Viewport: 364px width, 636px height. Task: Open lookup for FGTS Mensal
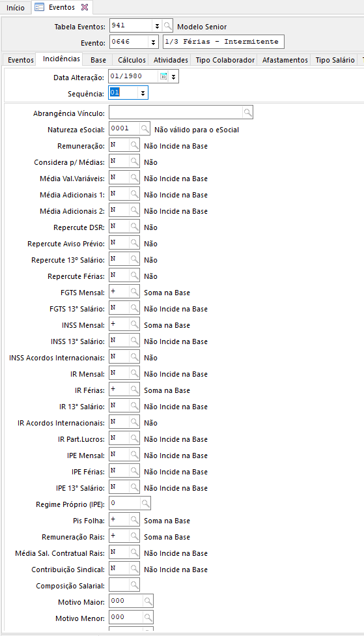point(134,292)
